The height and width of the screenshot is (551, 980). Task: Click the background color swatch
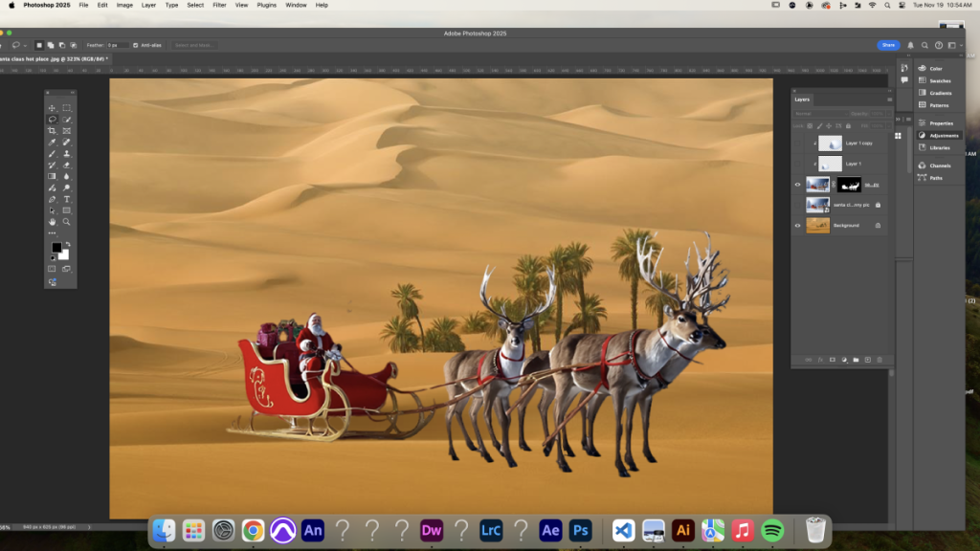coord(64,254)
